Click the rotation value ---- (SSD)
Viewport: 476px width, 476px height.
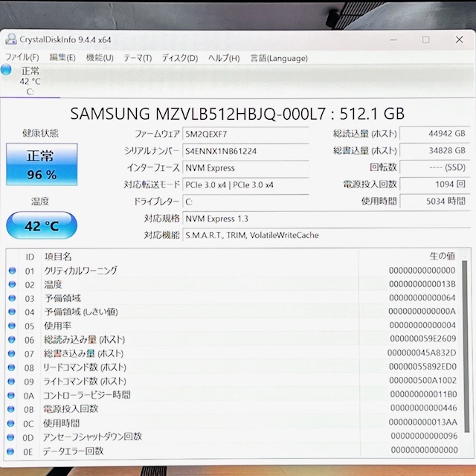pyautogui.click(x=434, y=167)
